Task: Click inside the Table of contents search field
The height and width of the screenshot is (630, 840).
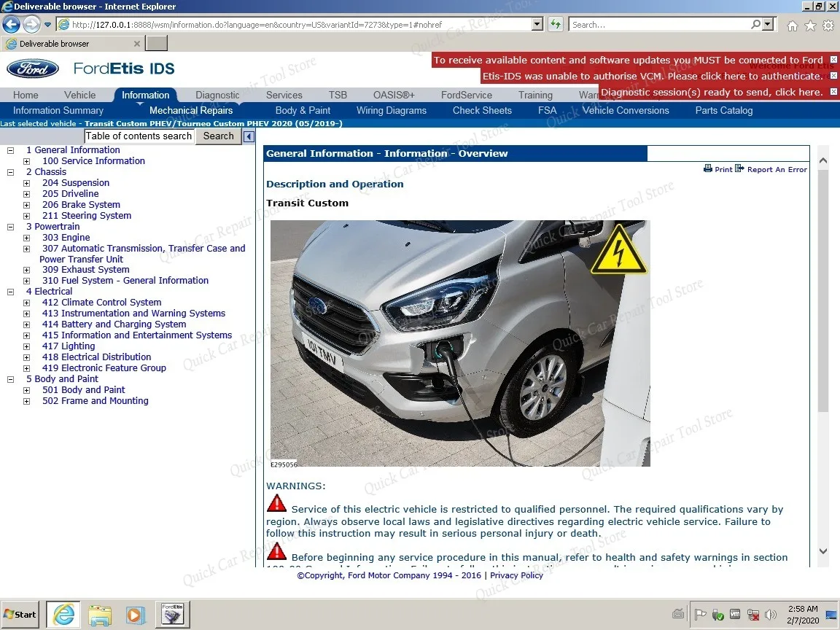Action: coord(139,136)
